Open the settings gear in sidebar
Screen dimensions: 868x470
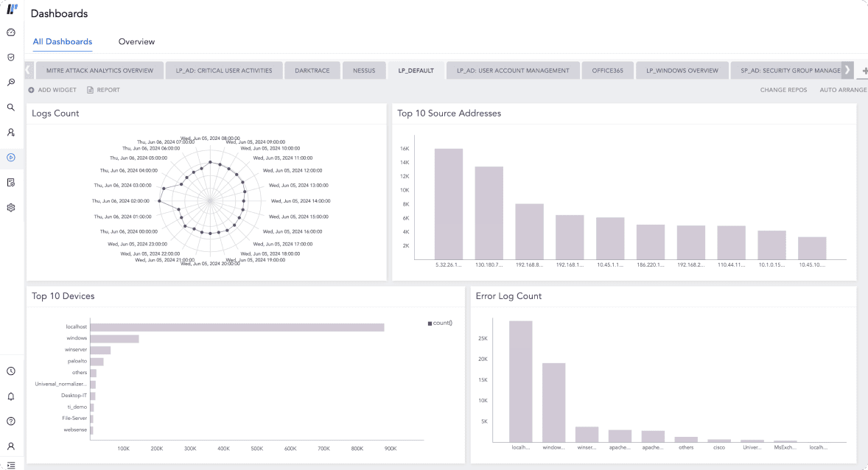[x=11, y=208]
